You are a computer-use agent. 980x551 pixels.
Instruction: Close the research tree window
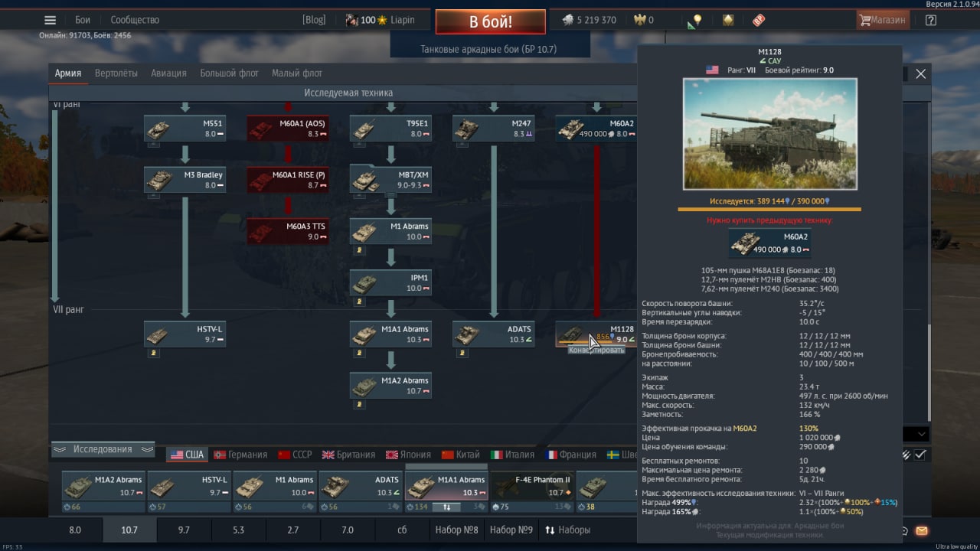[921, 73]
